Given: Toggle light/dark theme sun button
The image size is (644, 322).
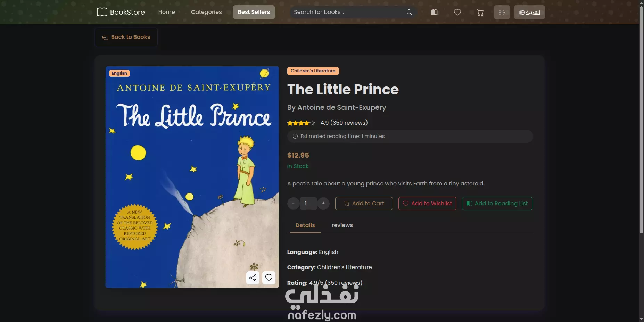Looking at the screenshot, I should click(502, 12).
